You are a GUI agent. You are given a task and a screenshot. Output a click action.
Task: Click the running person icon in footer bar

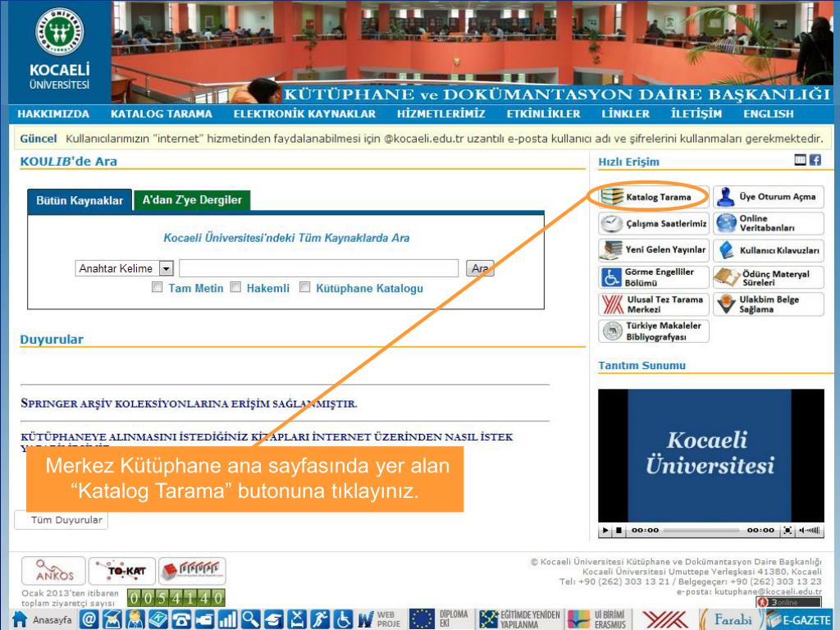pyautogui.click(x=320, y=619)
